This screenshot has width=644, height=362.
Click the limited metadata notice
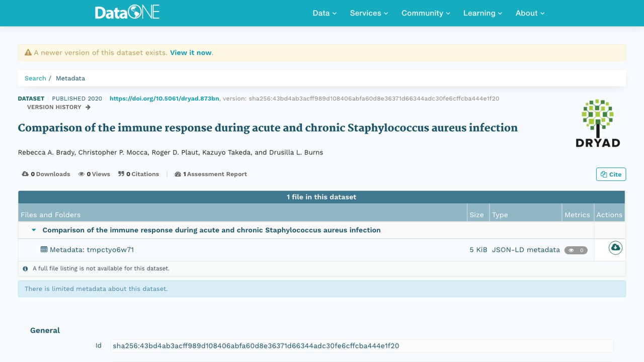[x=322, y=289]
